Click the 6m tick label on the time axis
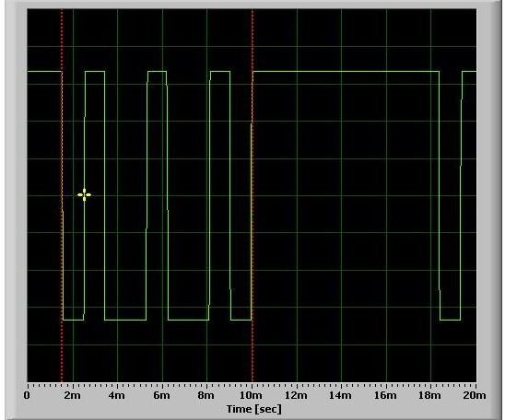 [161, 395]
